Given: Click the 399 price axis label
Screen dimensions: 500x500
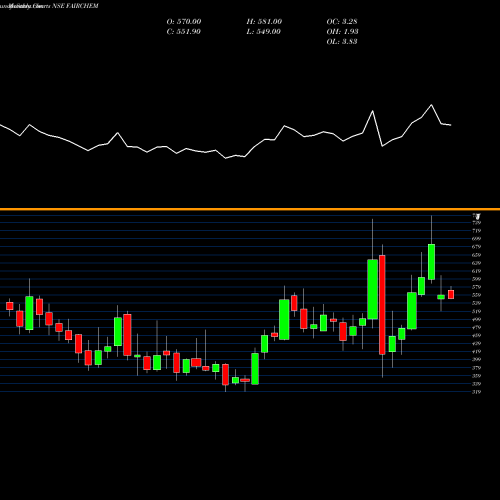Looking at the screenshot, I should point(477,359).
